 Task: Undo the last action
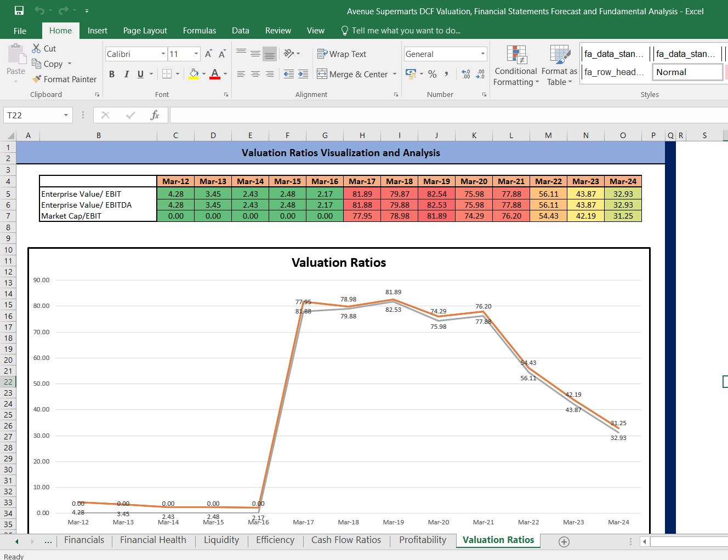click(x=39, y=10)
